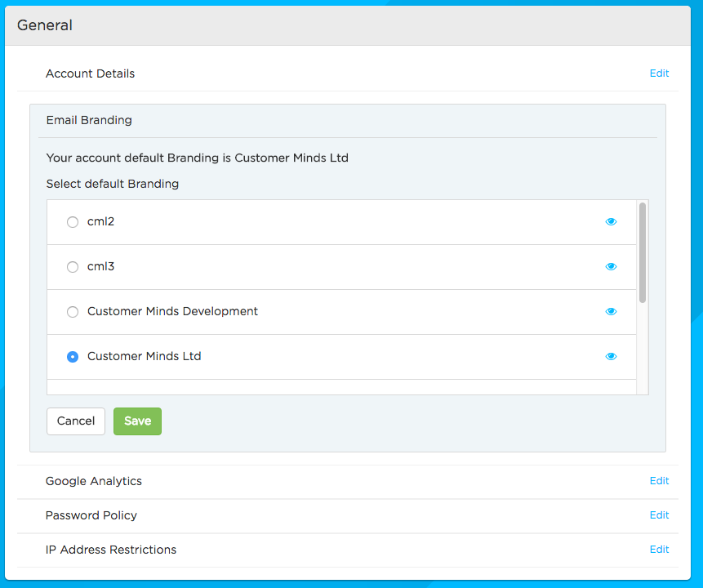
Task: Click the Customer Minds Ltd list label
Action: [145, 356]
